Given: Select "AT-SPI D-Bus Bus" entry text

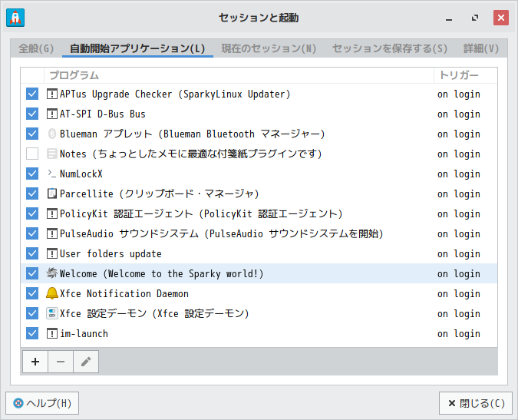Looking at the screenshot, I should (x=103, y=114).
